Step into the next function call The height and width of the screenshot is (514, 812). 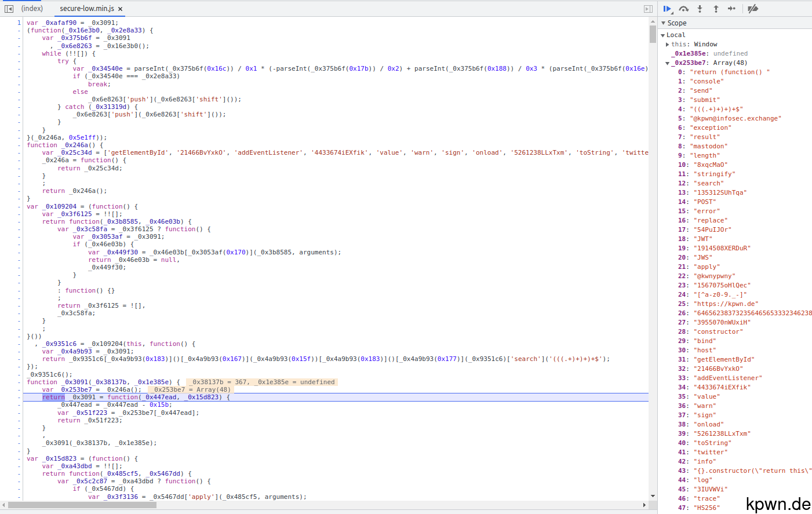coord(700,8)
